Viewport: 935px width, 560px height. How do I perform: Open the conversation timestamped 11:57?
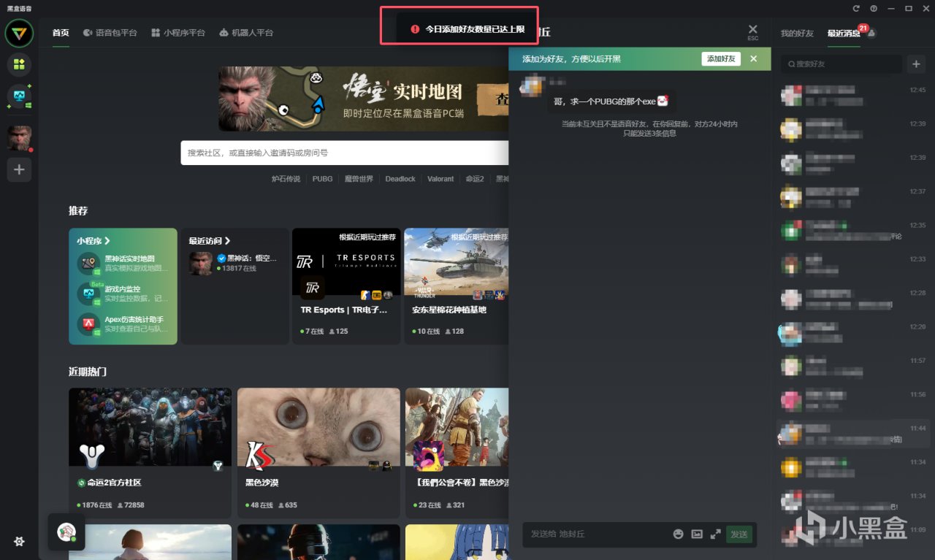(x=853, y=366)
